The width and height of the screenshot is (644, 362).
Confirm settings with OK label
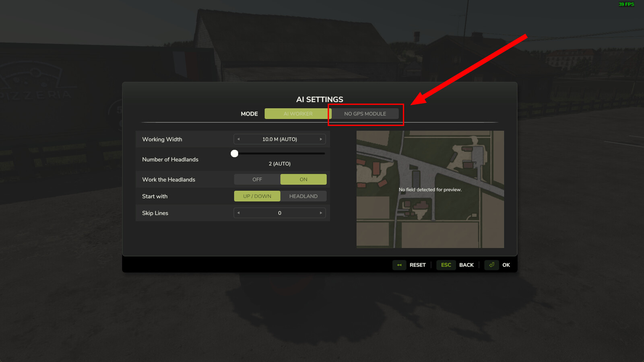tap(506, 265)
